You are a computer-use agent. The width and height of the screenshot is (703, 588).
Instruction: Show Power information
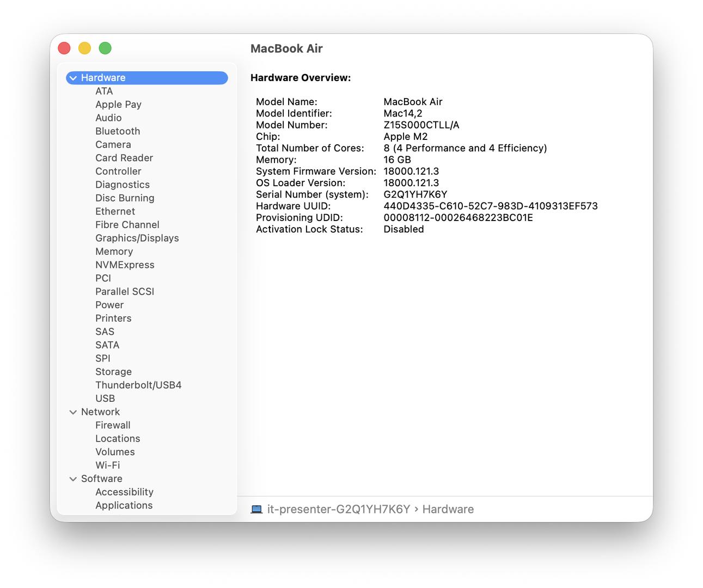[109, 305]
